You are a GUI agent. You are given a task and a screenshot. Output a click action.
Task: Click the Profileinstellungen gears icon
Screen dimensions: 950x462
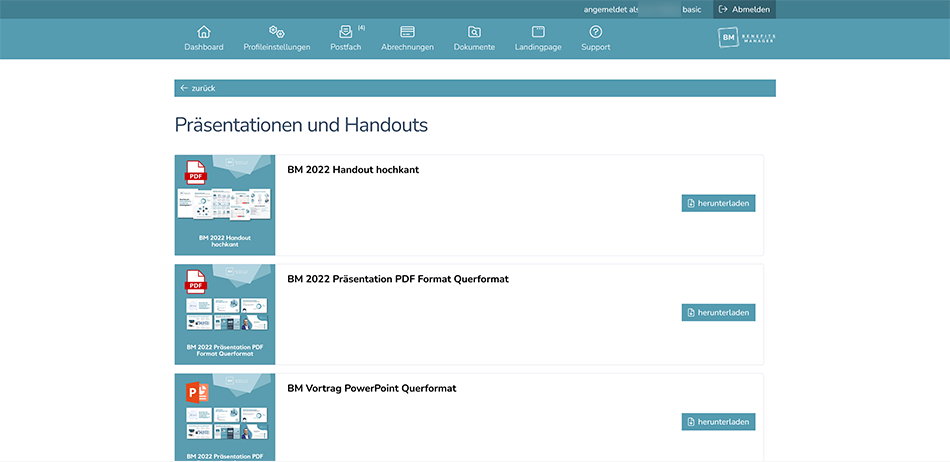point(277,32)
